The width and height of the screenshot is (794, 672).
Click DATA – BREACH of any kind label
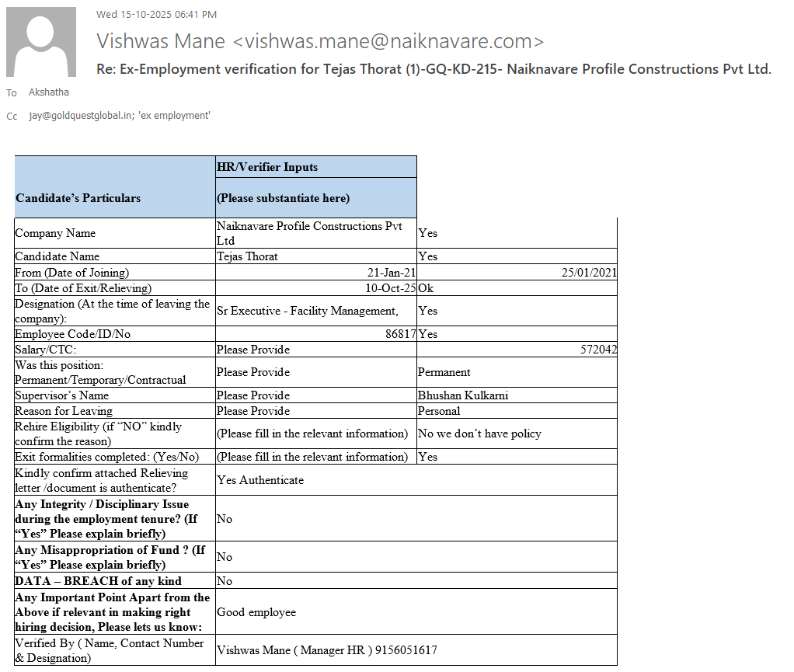[x=115, y=581]
